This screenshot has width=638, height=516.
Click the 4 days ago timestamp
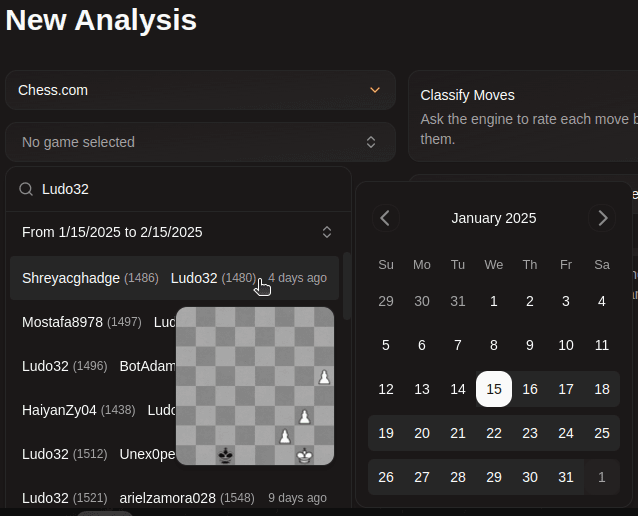click(x=297, y=278)
